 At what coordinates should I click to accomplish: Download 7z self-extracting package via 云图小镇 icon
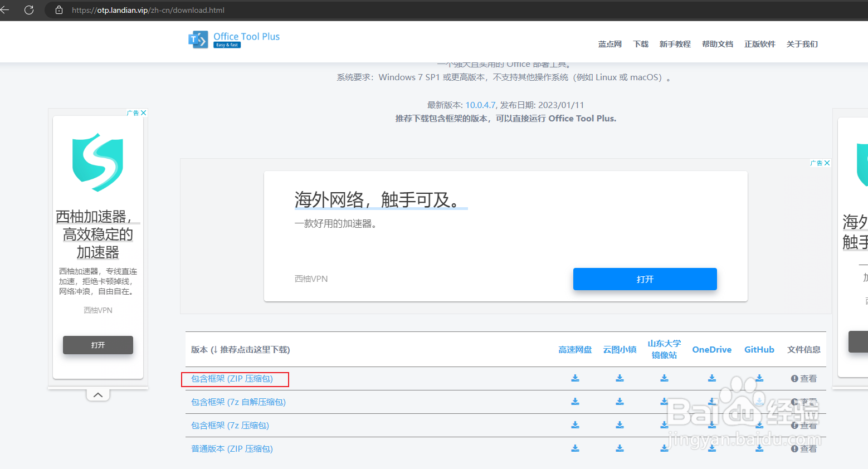pyautogui.click(x=620, y=402)
